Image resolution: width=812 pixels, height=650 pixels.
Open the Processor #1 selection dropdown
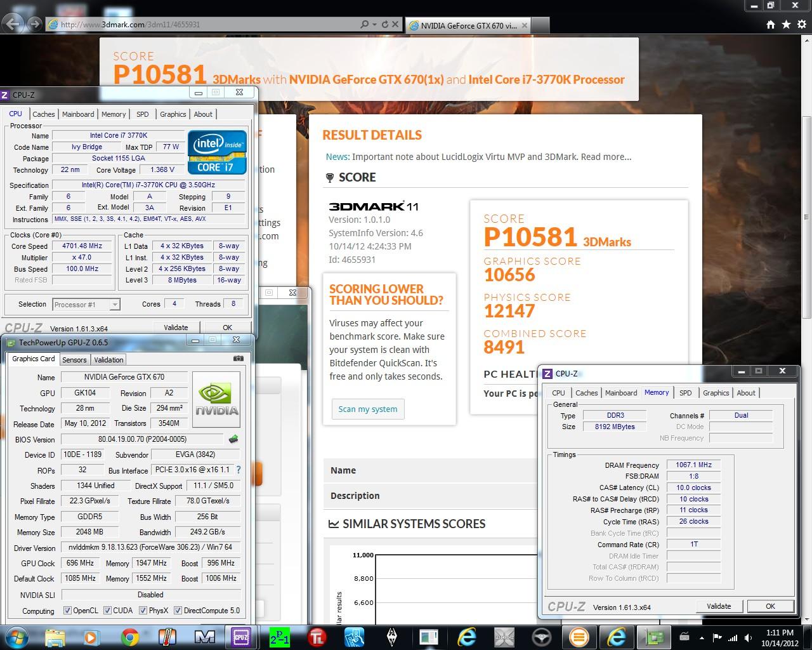click(x=86, y=305)
